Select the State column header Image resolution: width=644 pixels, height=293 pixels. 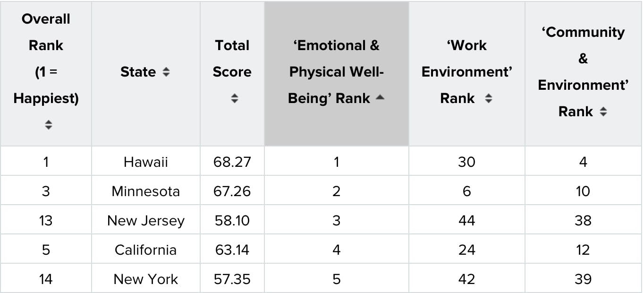(145, 72)
